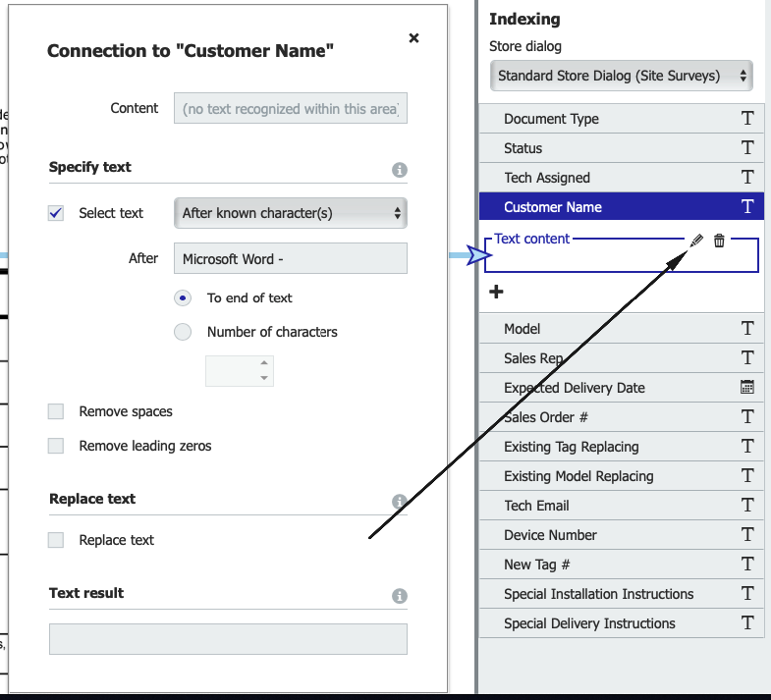The width and height of the screenshot is (771, 700).
Task: Click the plus icon to add connection
Action: pyautogui.click(x=496, y=292)
